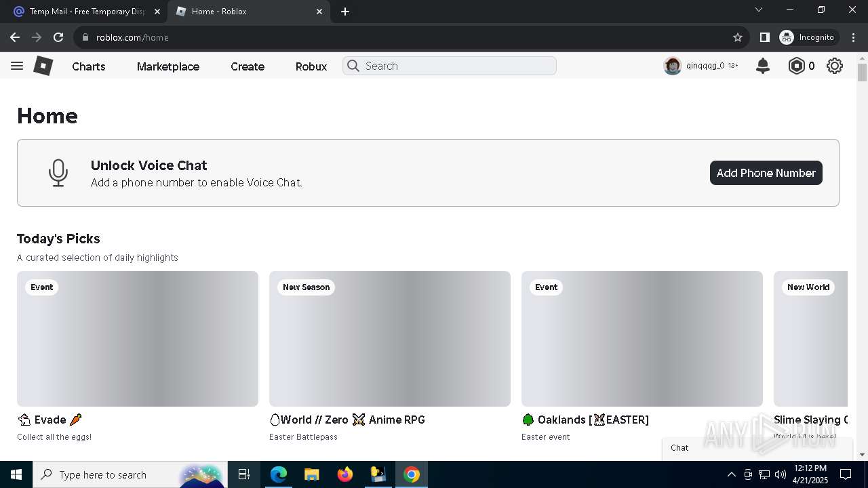Image resolution: width=868 pixels, height=488 pixels.
Task: Open the Windows Start menu
Action: 16,474
